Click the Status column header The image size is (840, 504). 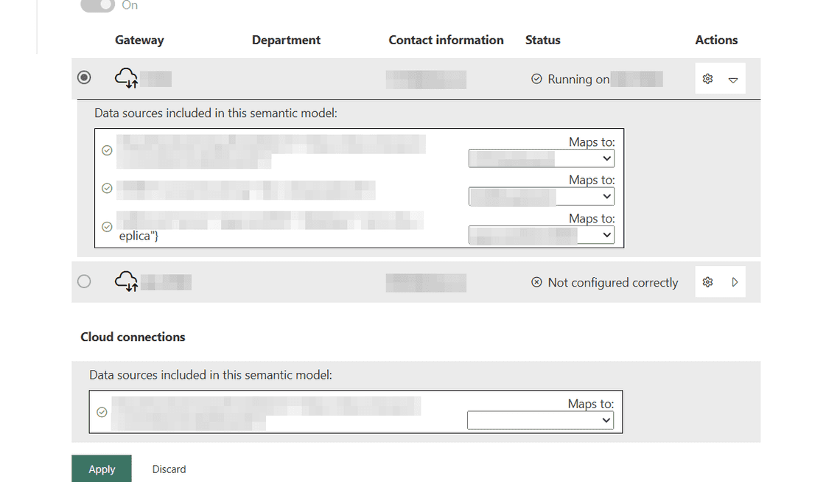542,41
